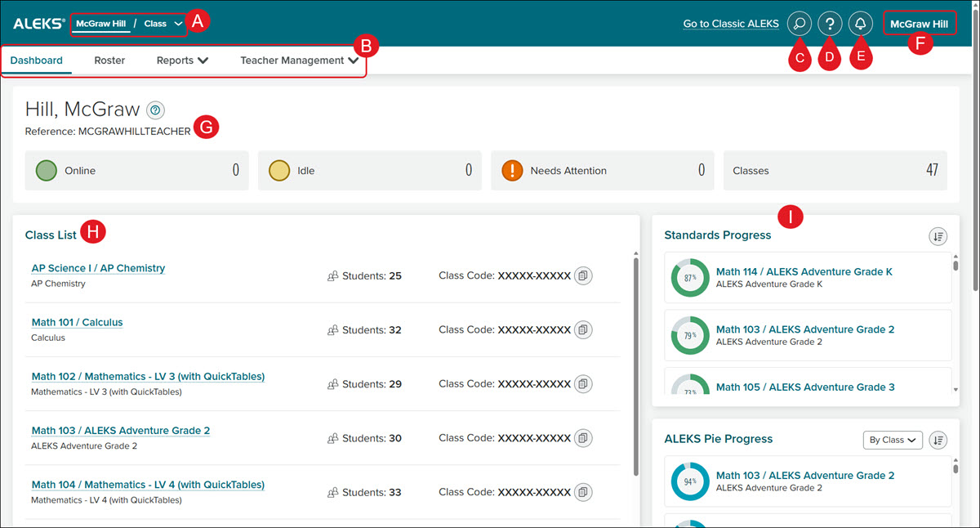This screenshot has width=980, height=528.
Task: Click the Standards Progress sort icon
Action: tap(938, 236)
